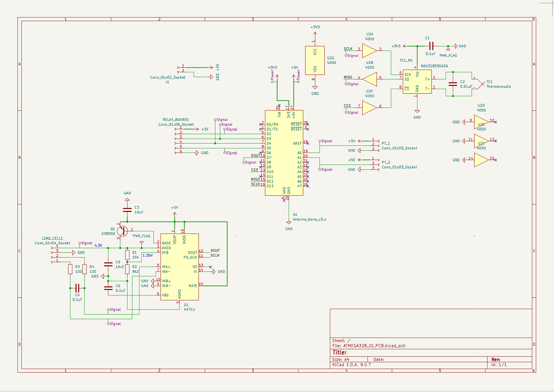
Task: Select the HX711 U1 chip body
Action: click(179, 267)
